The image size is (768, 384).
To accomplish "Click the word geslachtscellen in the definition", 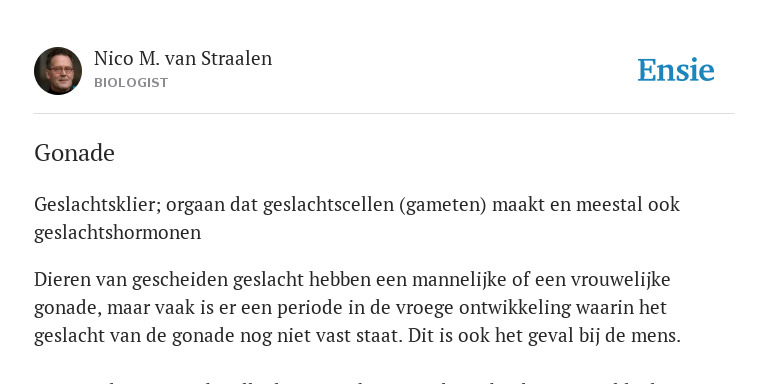I will click(x=328, y=204).
